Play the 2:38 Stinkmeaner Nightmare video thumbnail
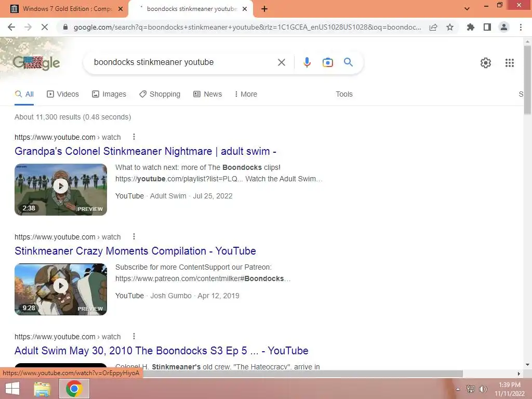The width and height of the screenshot is (532, 399). pyautogui.click(x=61, y=189)
